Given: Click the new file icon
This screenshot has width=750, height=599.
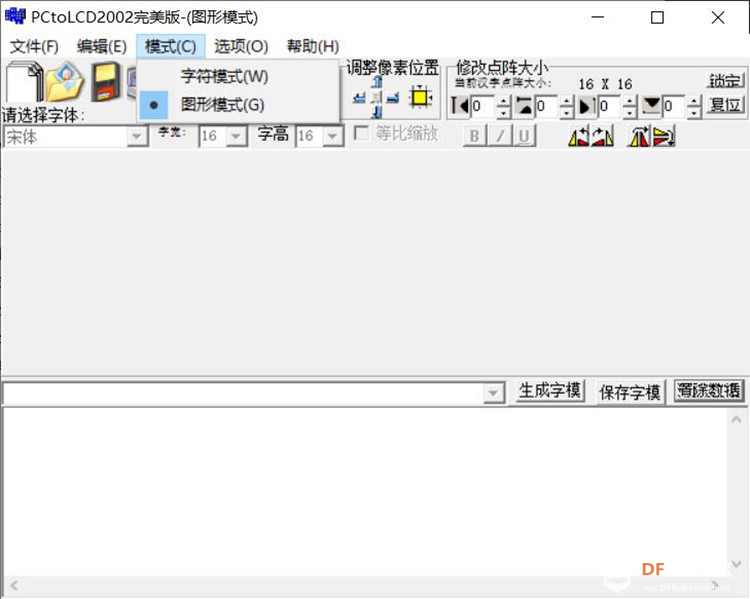Looking at the screenshot, I should [x=24, y=81].
